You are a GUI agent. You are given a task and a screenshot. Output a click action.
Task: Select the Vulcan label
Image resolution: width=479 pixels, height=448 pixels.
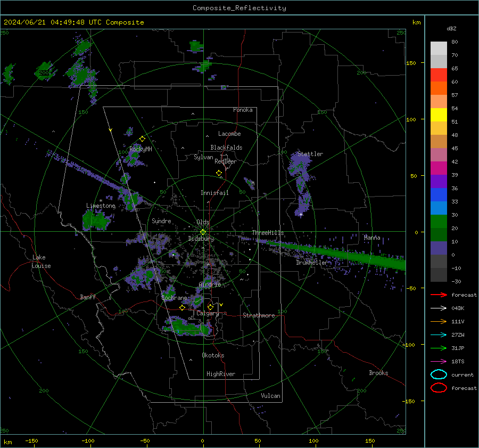point(270,396)
